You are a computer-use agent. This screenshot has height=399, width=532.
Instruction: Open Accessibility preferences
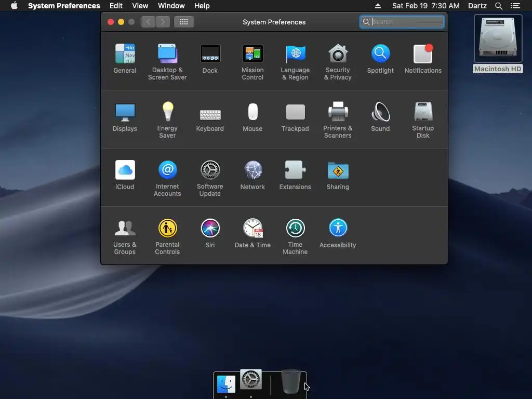point(338,233)
